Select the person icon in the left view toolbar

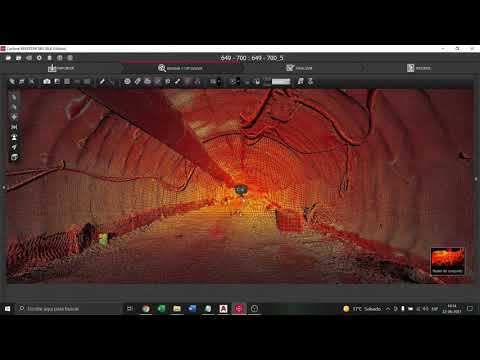tap(14, 137)
